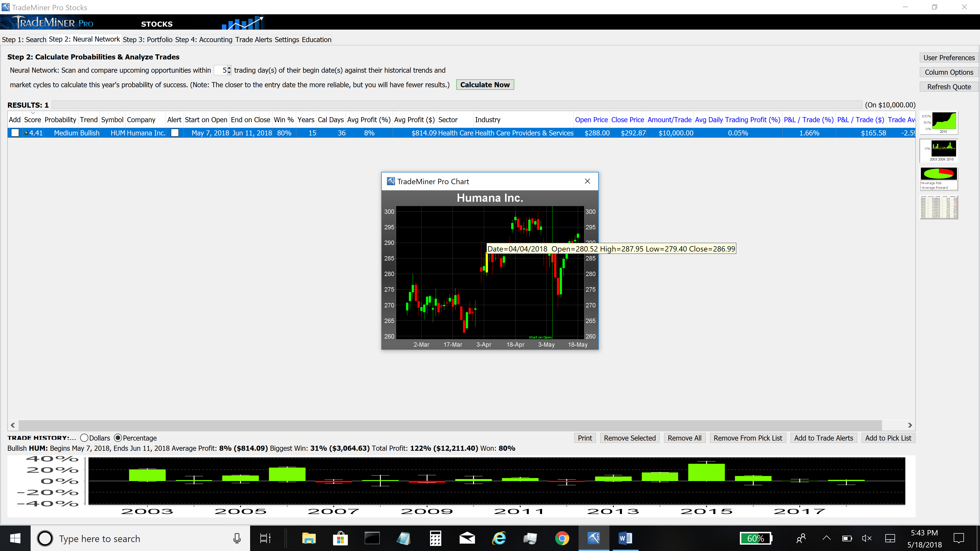The width and height of the screenshot is (980, 551).
Task: Click the battery 60% indicator
Action: click(756, 539)
